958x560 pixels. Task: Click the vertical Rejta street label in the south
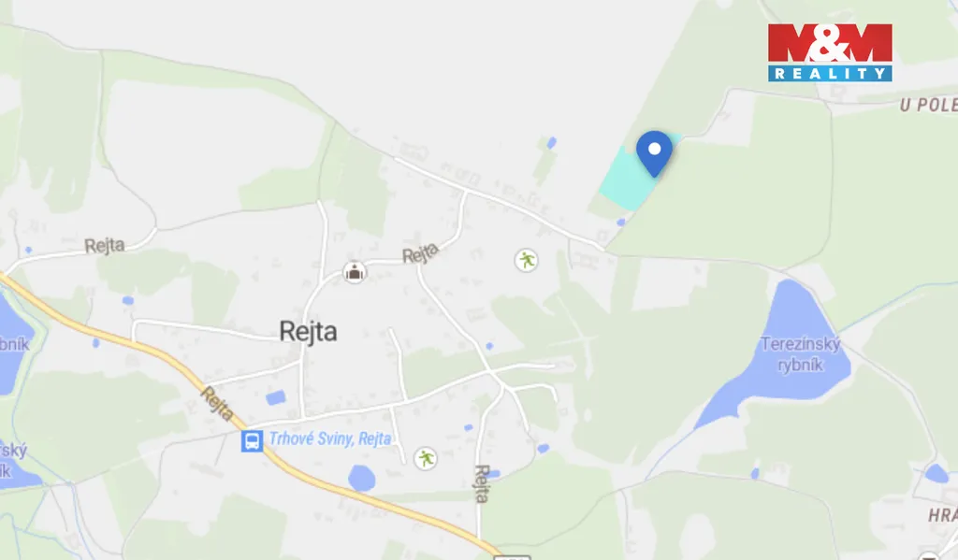[x=482, y=483]
